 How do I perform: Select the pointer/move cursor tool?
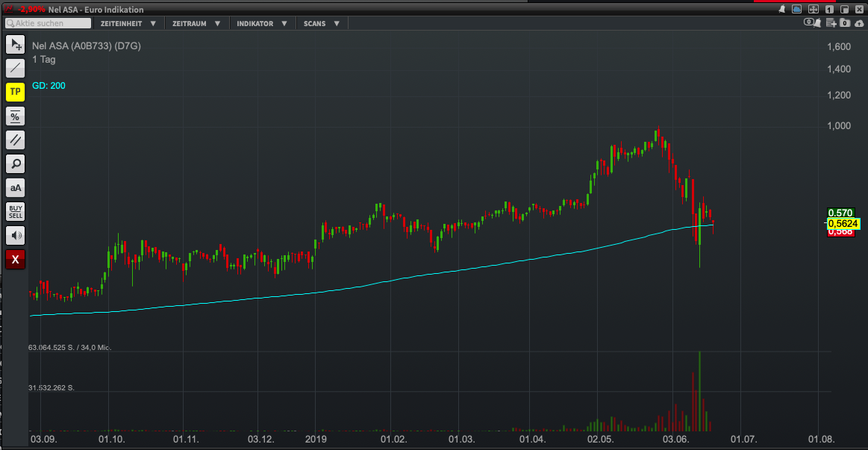pos(16,44)
